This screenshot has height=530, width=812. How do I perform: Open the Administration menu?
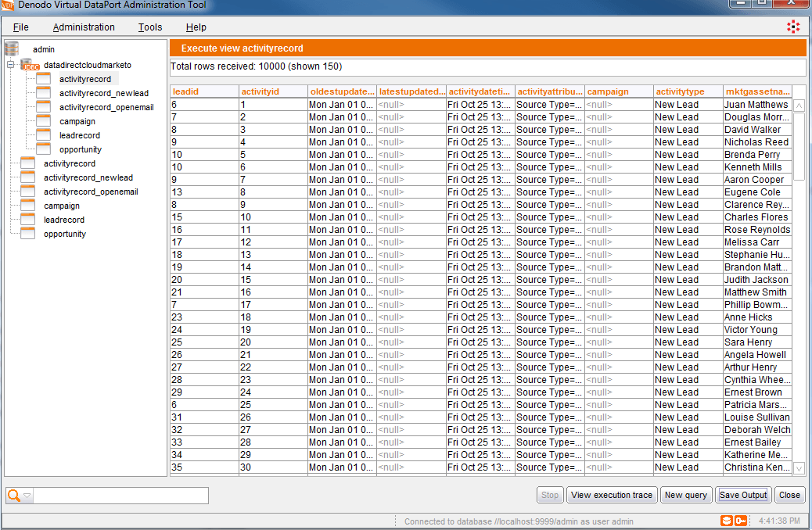(84, 27)
